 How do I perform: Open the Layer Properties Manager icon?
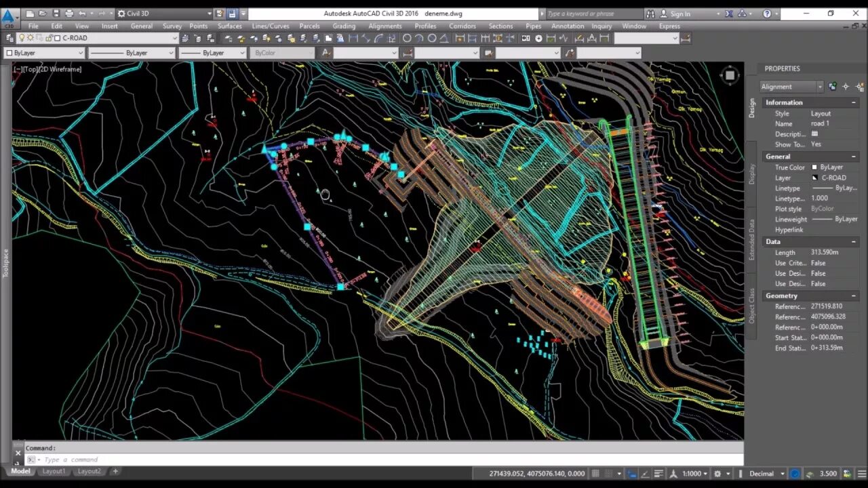[11, 38]
